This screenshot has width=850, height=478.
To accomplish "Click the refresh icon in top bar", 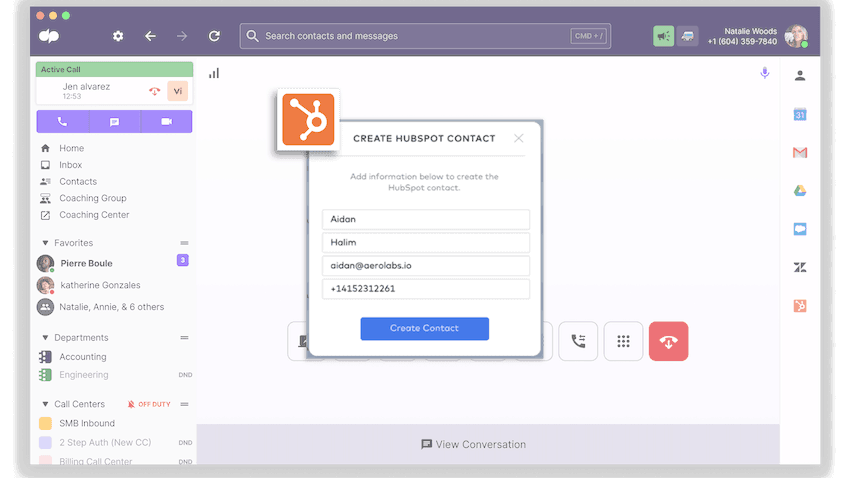I will click(x=214, y=36).
